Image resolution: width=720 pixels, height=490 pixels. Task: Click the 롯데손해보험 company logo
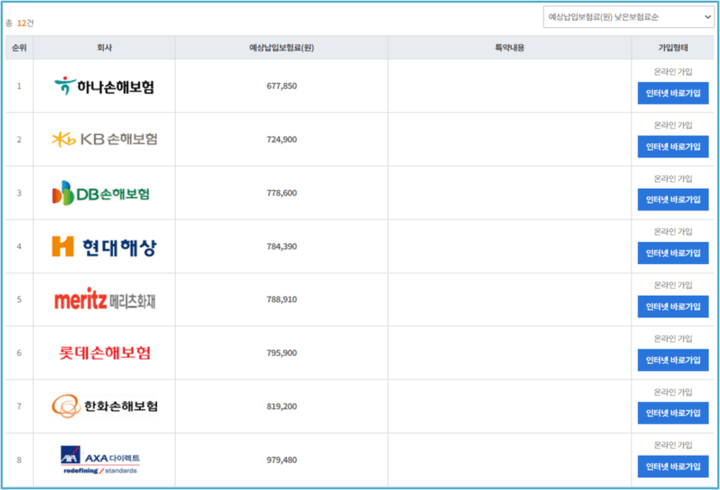click(105, 353)
